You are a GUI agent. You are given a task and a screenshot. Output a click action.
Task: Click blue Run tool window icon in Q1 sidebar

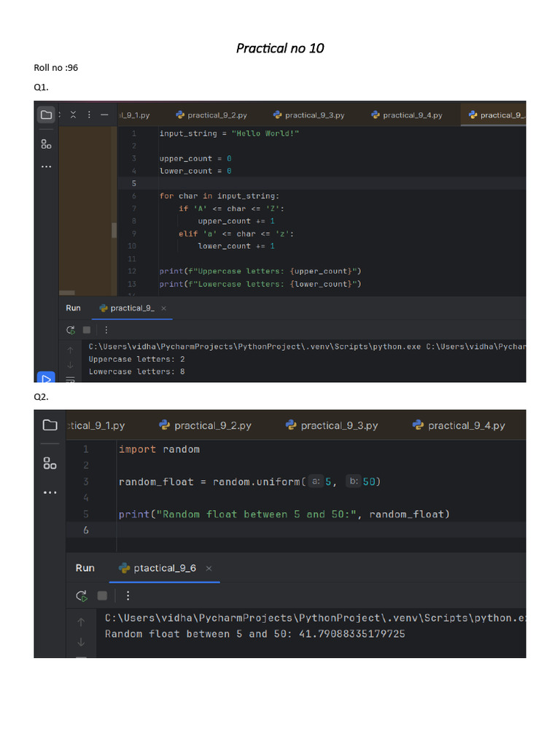coord(46,378)
